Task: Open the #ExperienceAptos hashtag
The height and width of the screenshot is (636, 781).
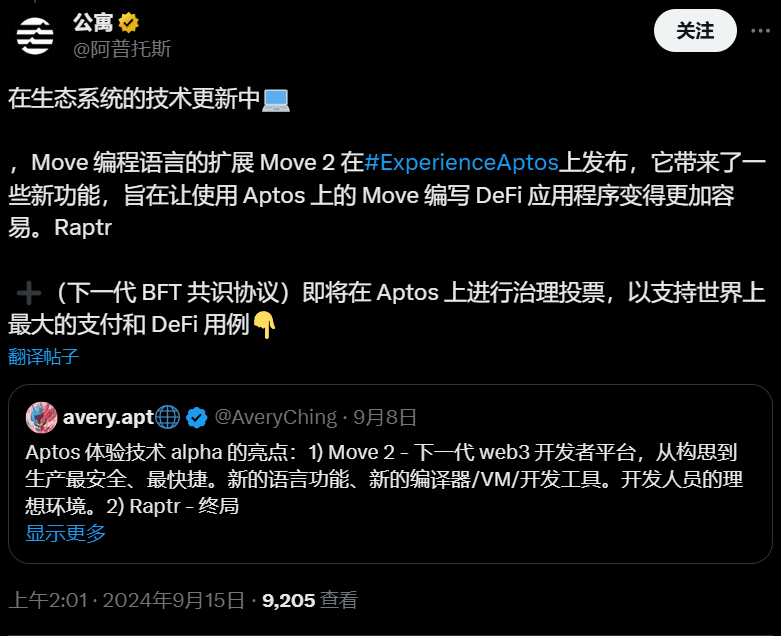Action: 461,162
